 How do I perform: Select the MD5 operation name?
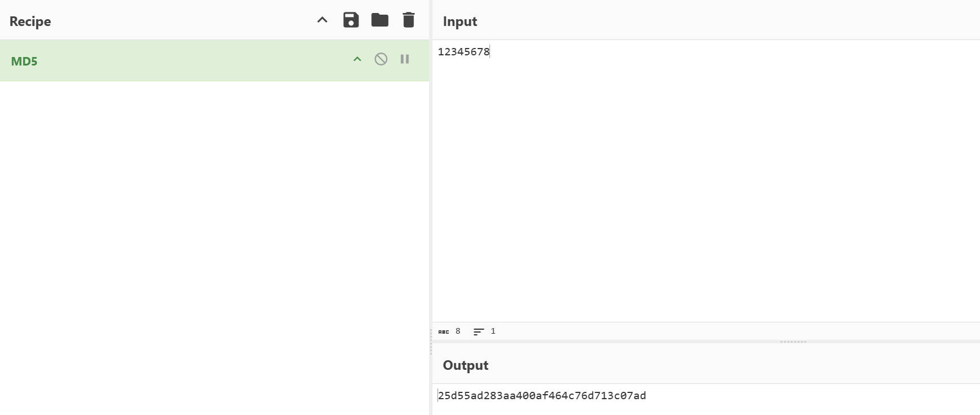click(x=24, y=61)
